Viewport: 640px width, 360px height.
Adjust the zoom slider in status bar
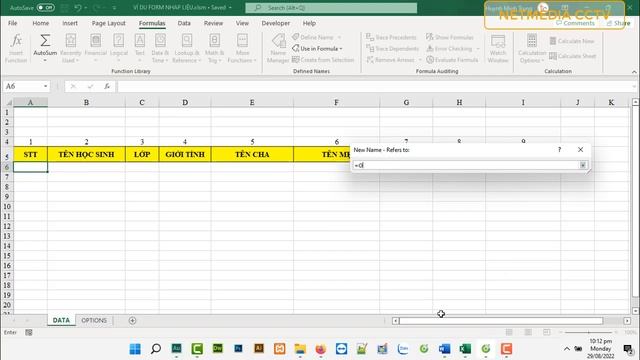[588, 332]
